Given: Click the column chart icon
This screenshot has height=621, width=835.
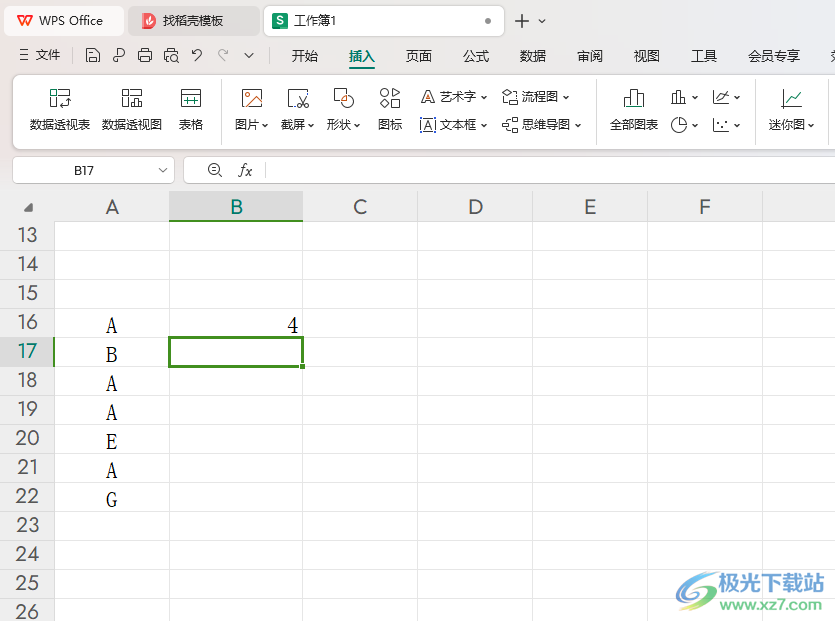Looking at the screenshot, I should tap(678, 97).
